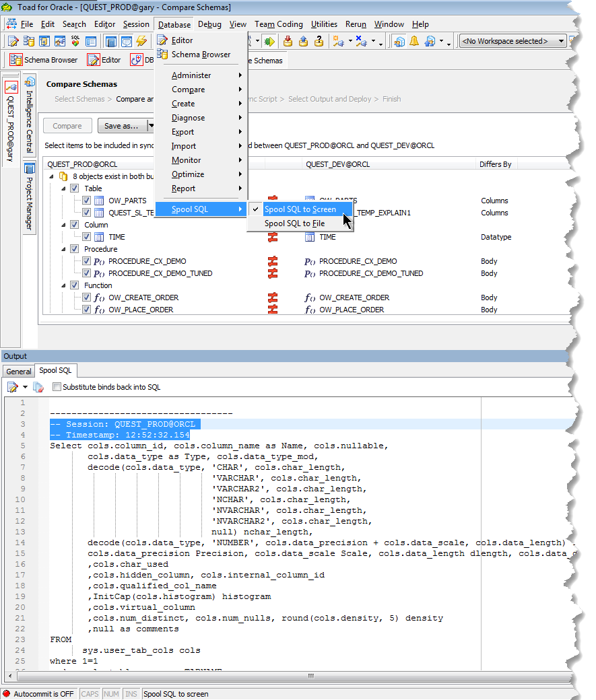This screenshot has width=596, height=700.
Task: Click the toolbar icon left of the SQL icon
Action: coord(60,42)
